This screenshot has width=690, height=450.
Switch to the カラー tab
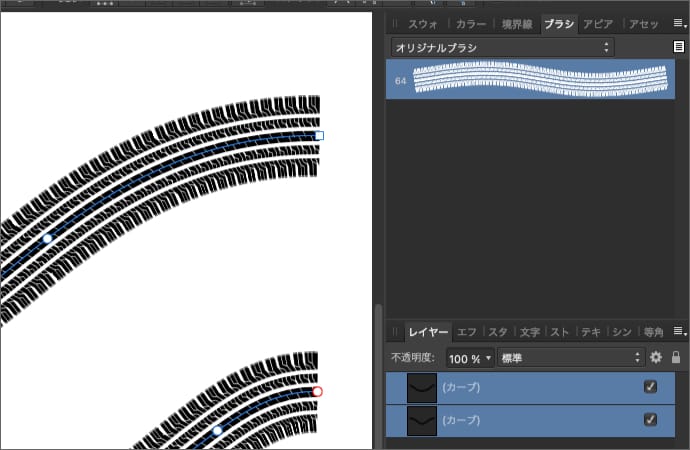tap(470, 23)
